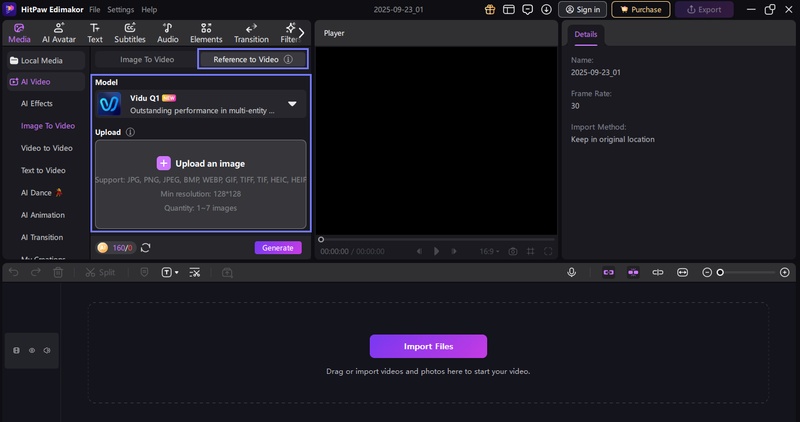800x422 pixels.
Task: Toggle the clip link icon
Action: pos(658,272)
